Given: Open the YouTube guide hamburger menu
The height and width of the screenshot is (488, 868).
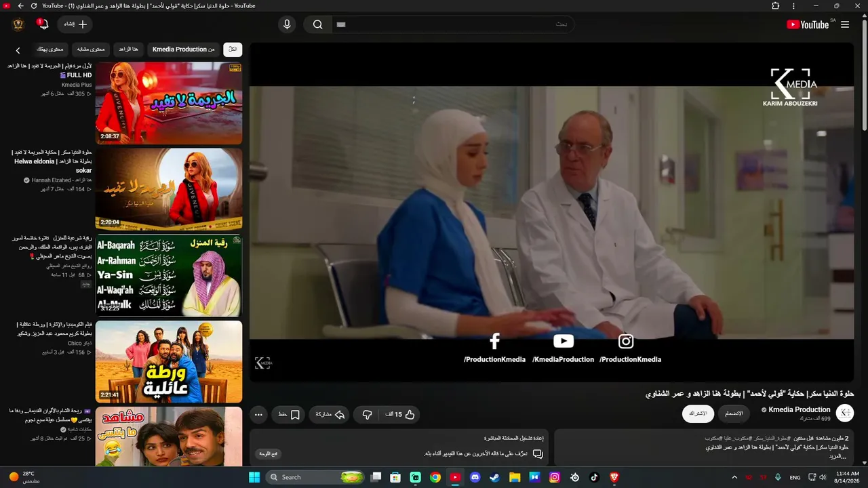Looking at the screenshot, I should coord(845,24).
